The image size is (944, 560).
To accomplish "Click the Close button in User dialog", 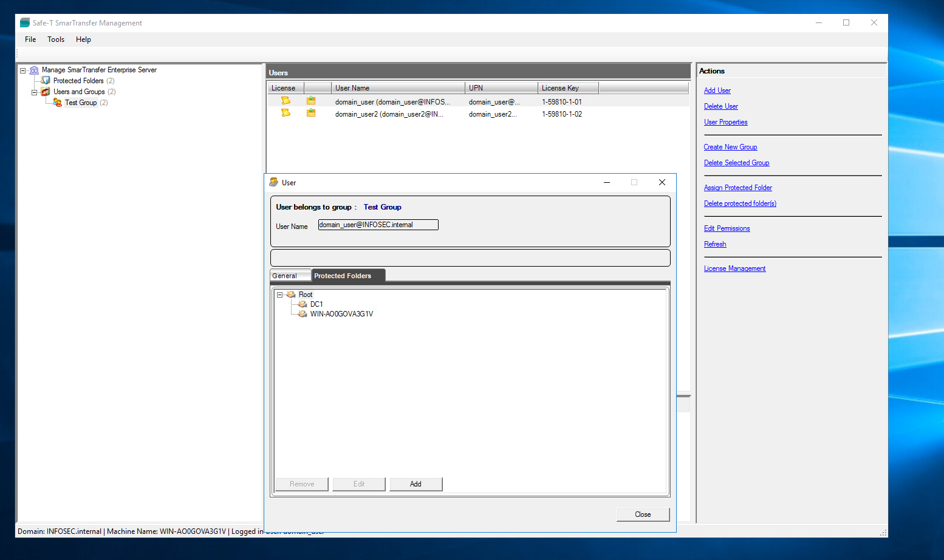I will tap(643, 514).
